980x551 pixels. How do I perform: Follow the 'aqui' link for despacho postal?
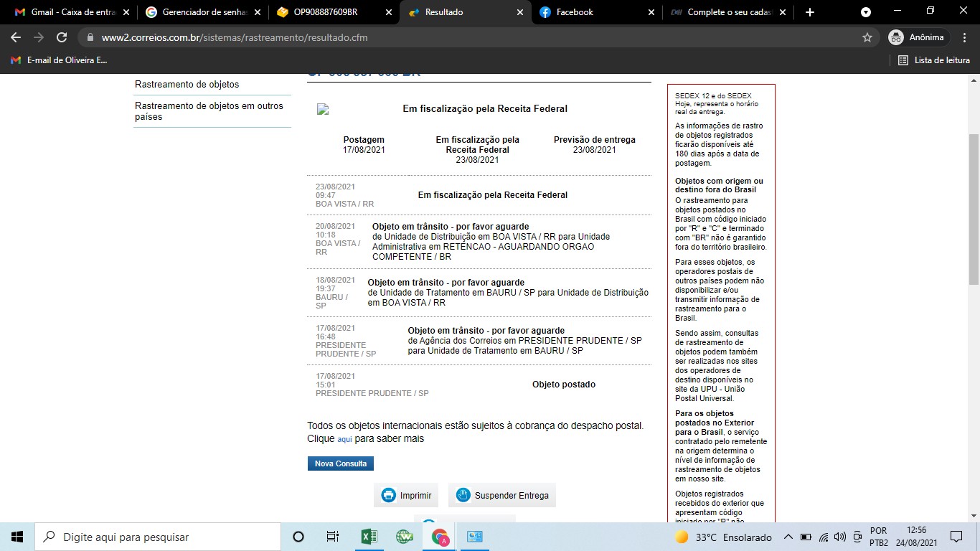tap(345, 439)
